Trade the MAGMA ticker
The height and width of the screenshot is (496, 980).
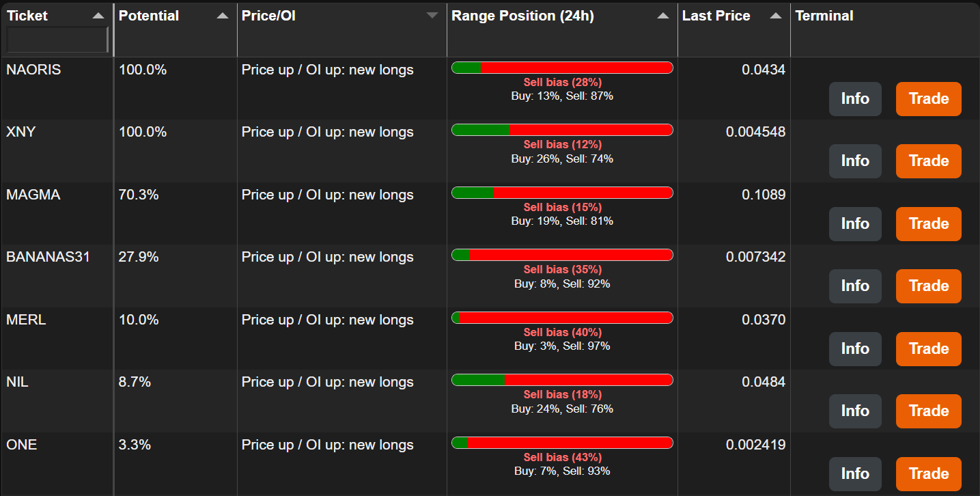(x=929, y=224)
